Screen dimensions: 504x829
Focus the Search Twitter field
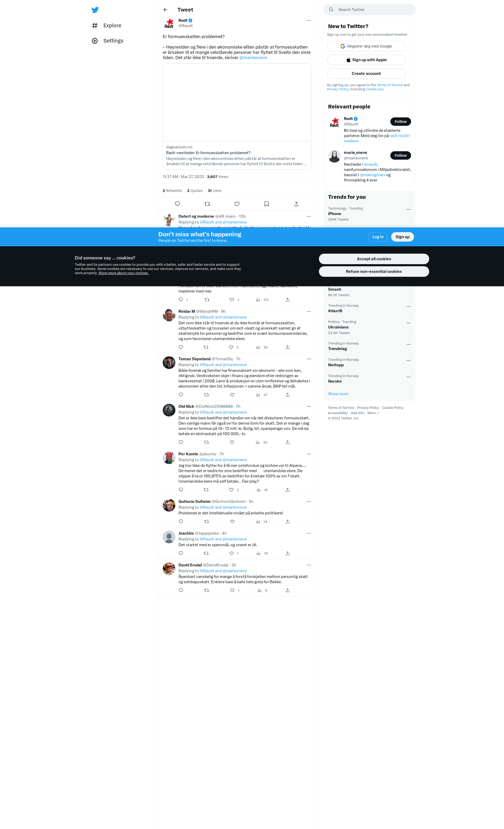[370, 10]
